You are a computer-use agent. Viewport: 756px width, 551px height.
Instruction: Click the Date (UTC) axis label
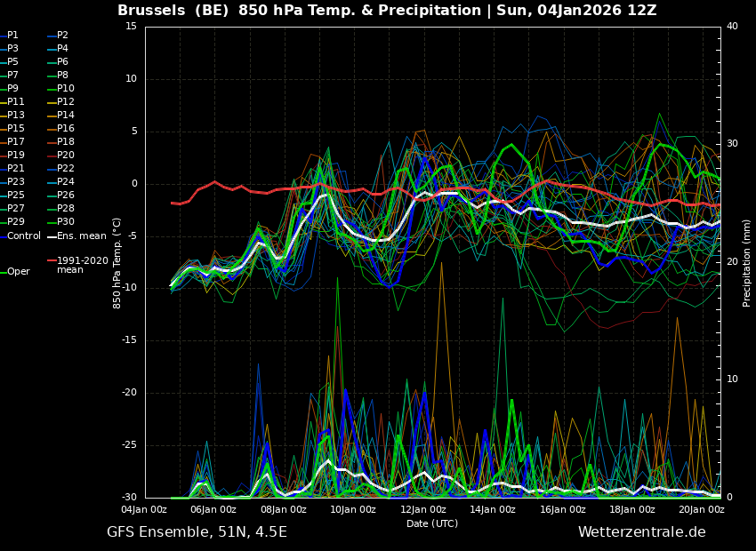point(432,523)
